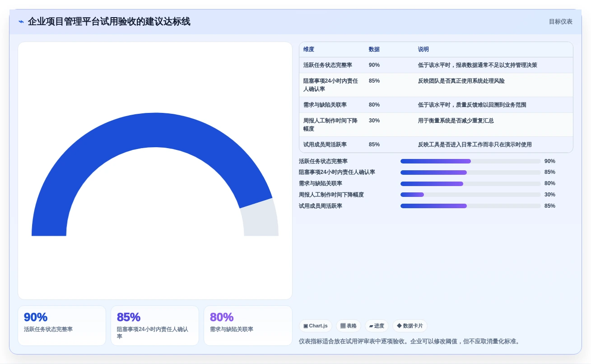Click the lightning icon beside the title

[x=21, y=22]
